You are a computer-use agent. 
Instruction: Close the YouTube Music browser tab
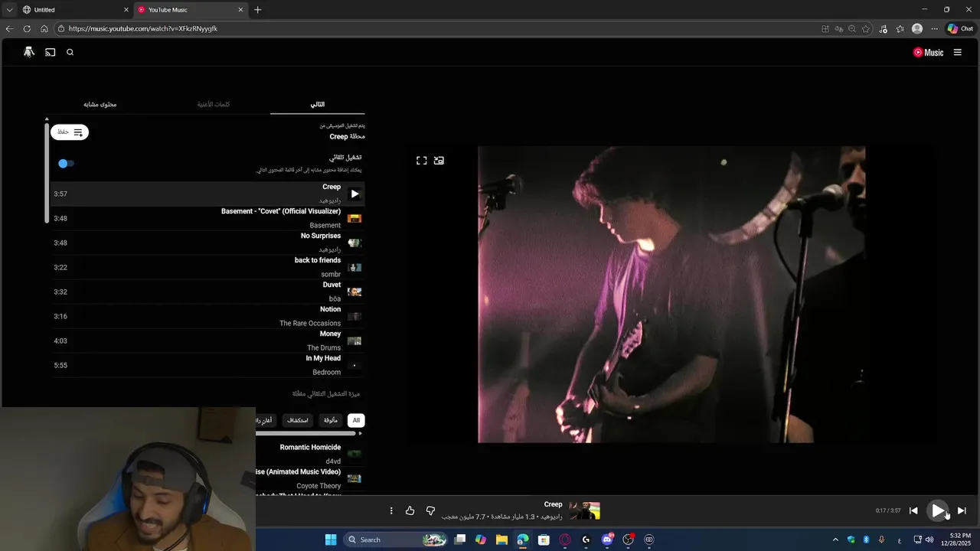point(240,10)
